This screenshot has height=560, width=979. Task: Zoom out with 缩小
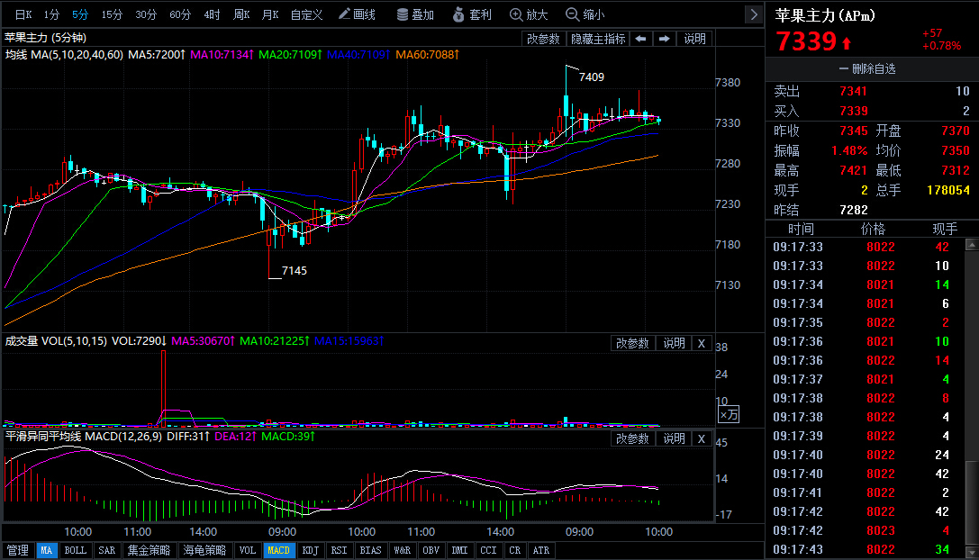tap(585, 14)
